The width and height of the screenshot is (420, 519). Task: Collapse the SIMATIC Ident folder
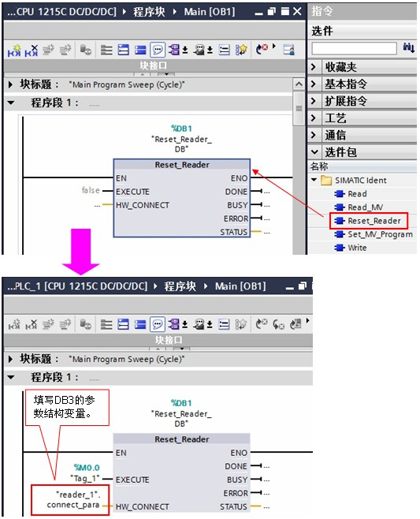pos(314,180)
